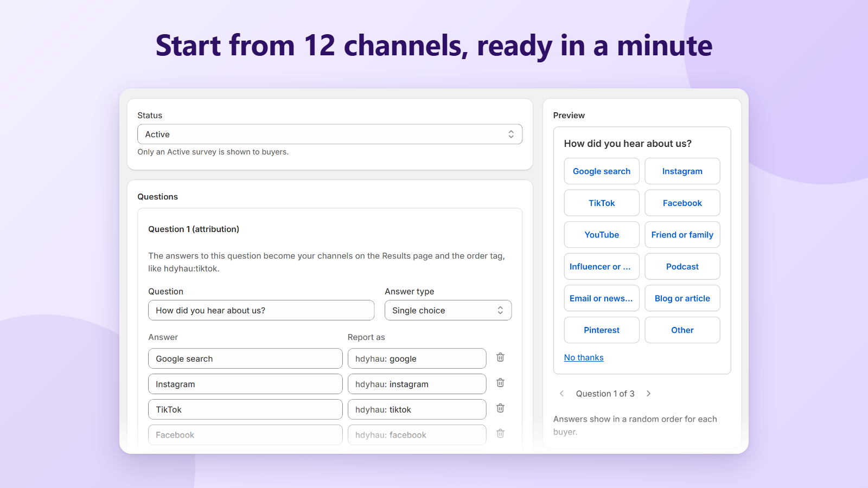Edit the hdyhau: google report field
This screenshot has height=488, width=868.
(x=417, y=358)
